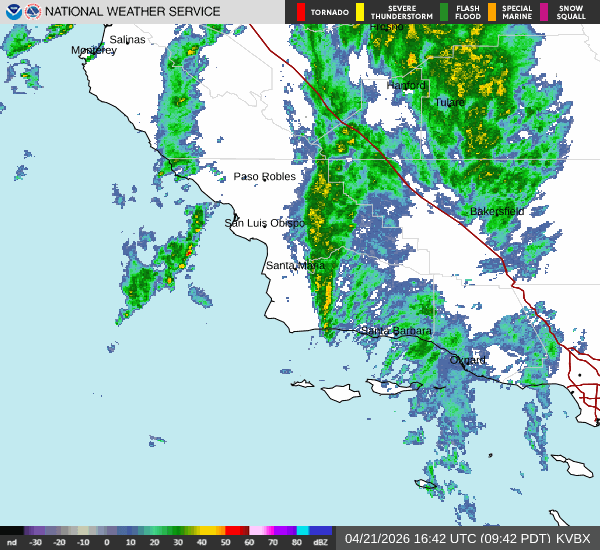
Task: Click the National Weather Service emblem
Action: 33,12
